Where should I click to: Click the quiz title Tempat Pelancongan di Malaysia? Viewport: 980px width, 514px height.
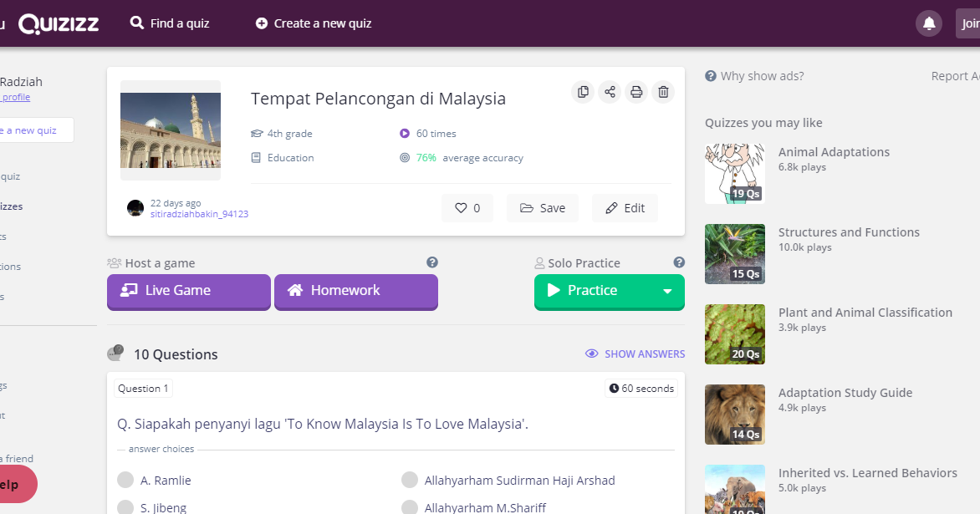click(378, 99)
